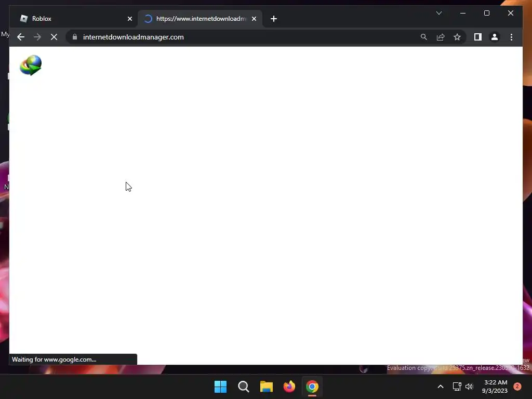Image resolution: width=532 pixels, height=399 pixels.
Task: Switch to the Roblox tab
Action: point(73,19)
